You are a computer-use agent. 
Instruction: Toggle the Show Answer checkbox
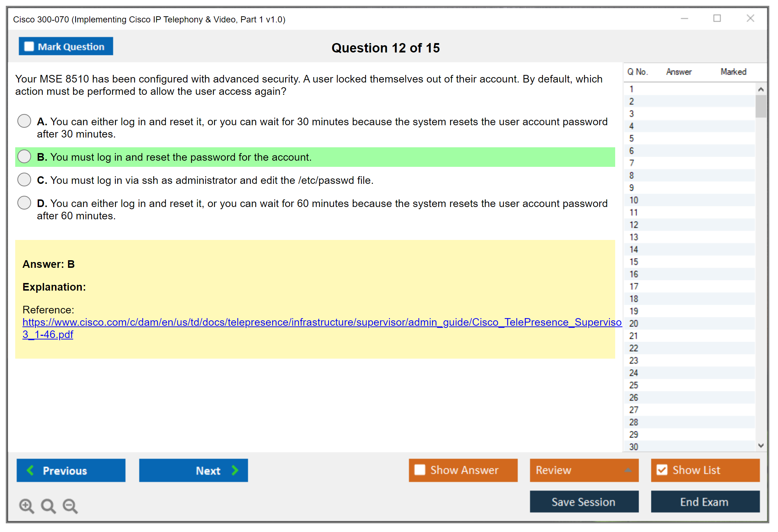tap(420, 470)
